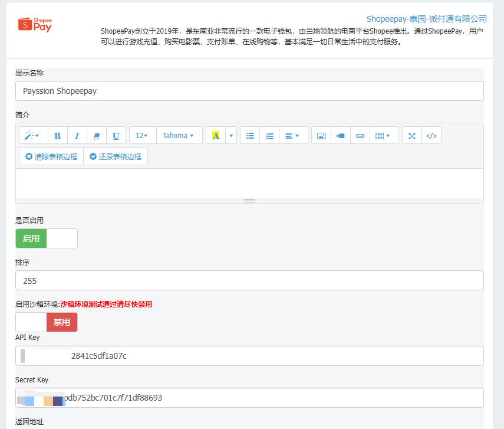Viewport: 504px width, 429px height.
Task: Switch the editor to fullscreen
Action: 412,136
